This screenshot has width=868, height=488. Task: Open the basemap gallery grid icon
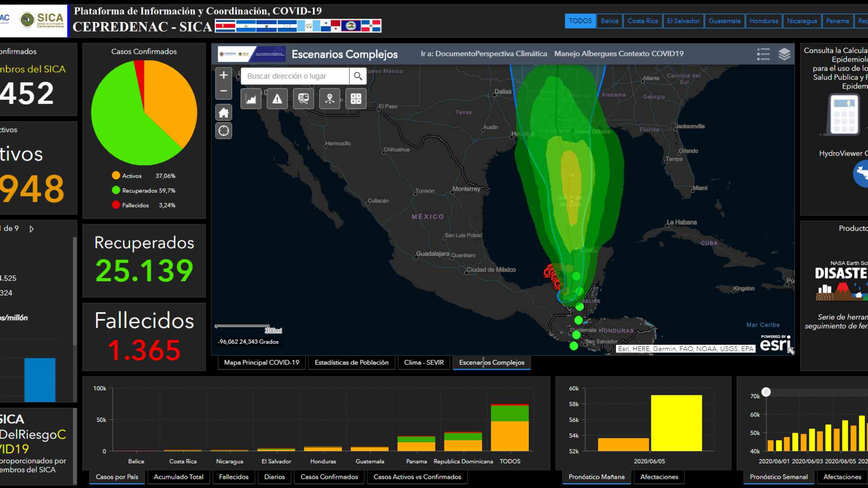click(x=356, y=99)
